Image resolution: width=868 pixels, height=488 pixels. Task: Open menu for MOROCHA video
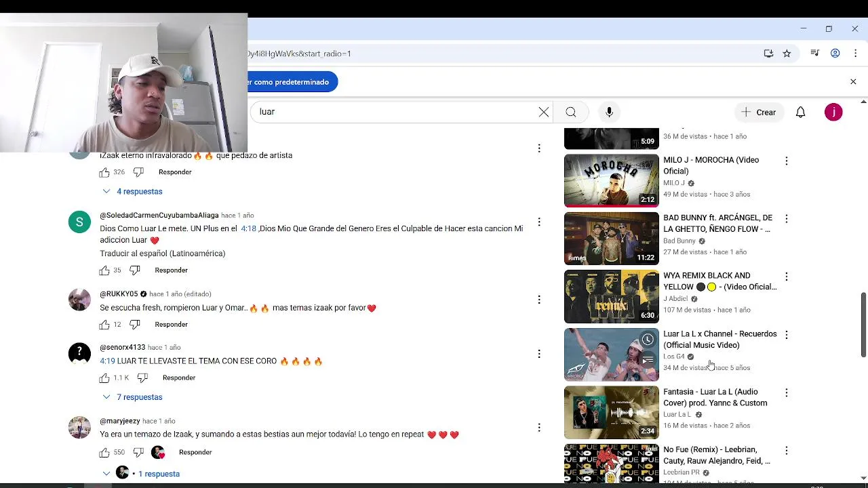coord(786,161)
